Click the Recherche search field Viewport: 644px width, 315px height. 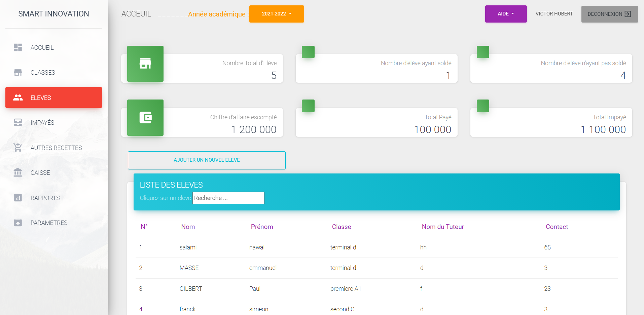click(228, 198)
